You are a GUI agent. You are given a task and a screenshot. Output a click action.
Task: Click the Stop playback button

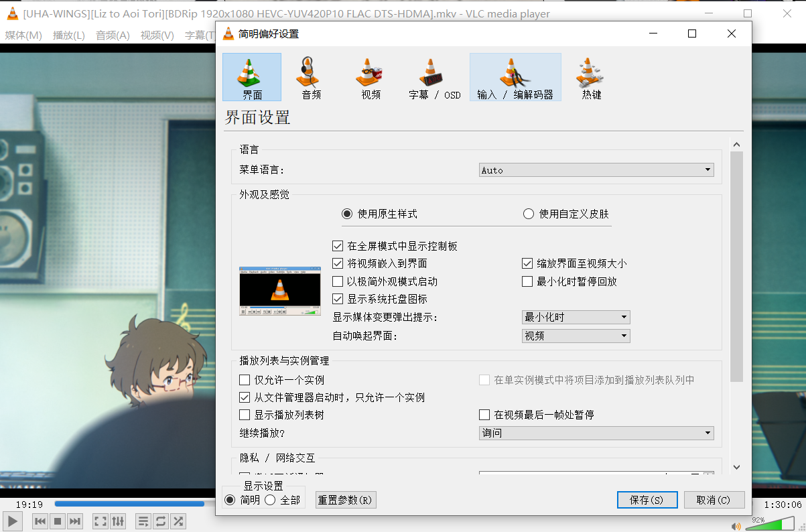click(58, 521)
